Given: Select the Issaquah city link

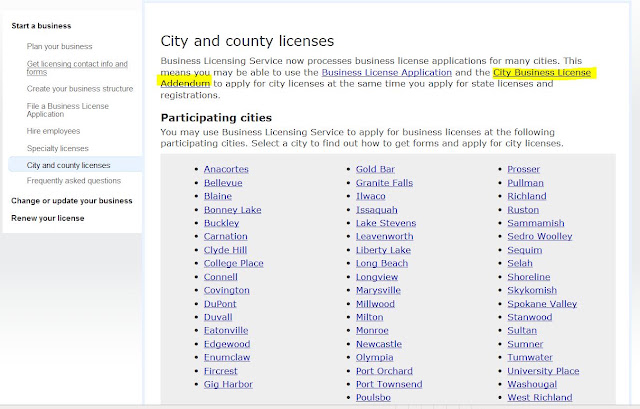Looking at the screenshot, I should (377, 210).
